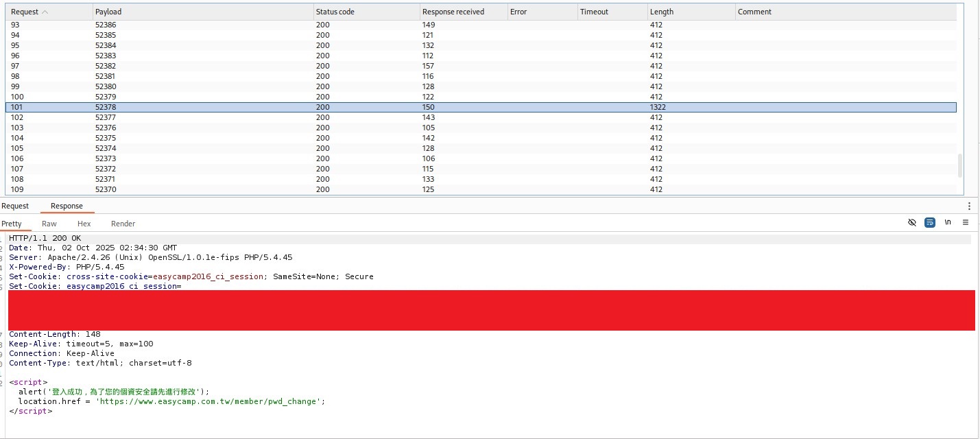980x439 pixels.
Task: Click the Content-Type header line
Action: click(100, 363)
